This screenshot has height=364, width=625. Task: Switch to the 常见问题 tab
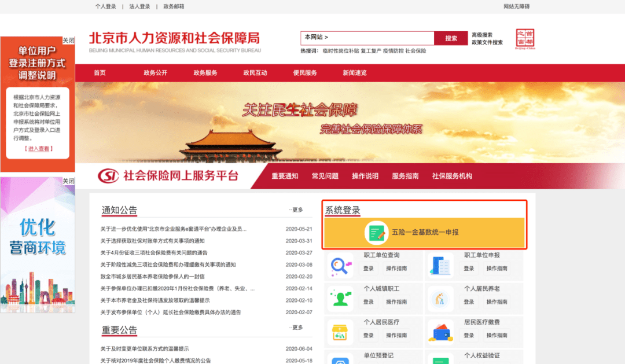point(325,176)
